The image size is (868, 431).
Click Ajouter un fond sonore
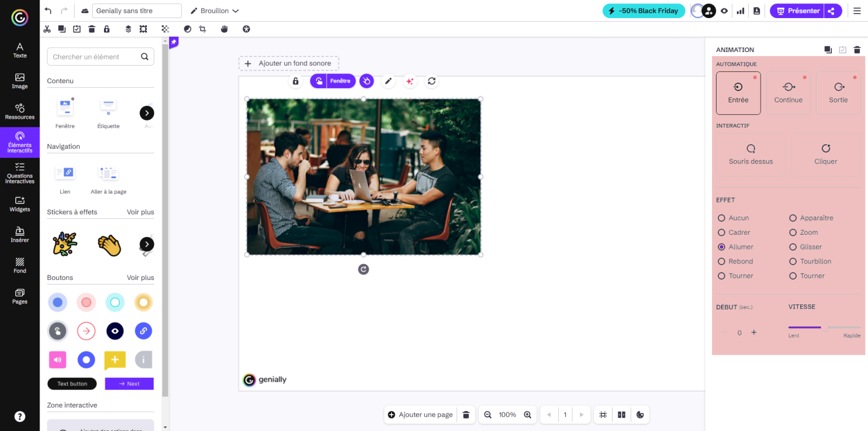pos(289,63)
